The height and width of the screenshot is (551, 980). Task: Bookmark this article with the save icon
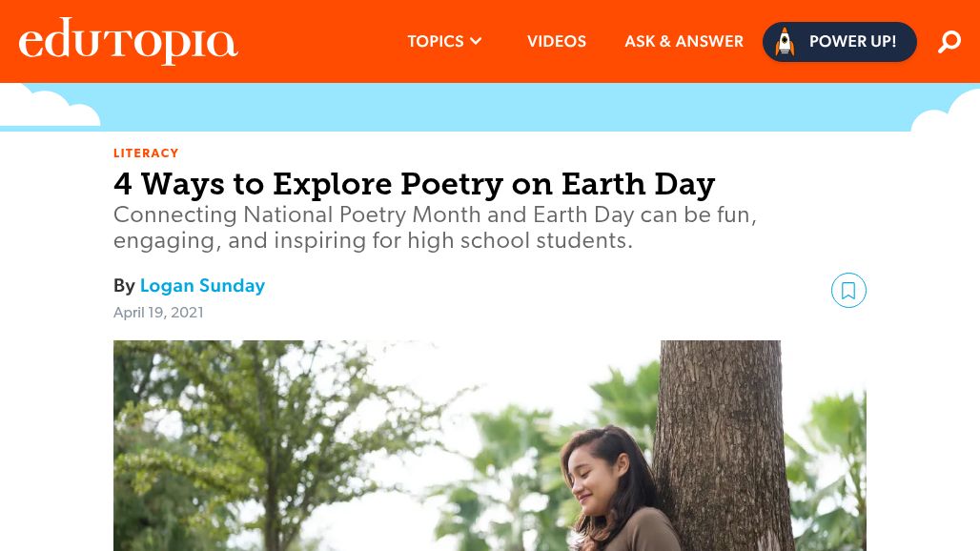coord(848,291)
